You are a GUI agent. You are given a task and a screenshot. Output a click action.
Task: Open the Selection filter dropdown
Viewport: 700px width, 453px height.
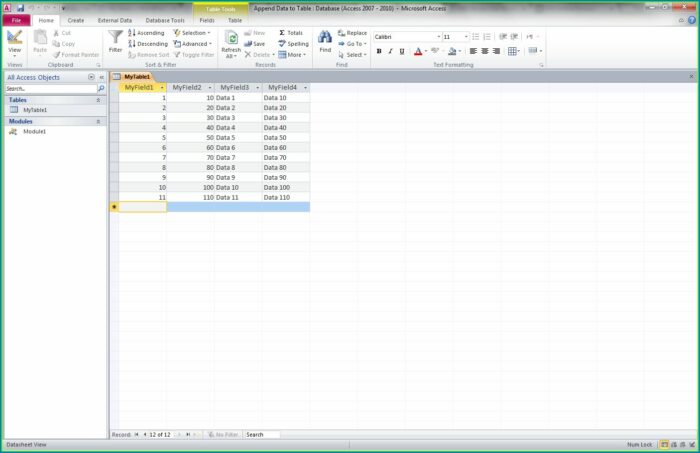click(x=192, y=33)
